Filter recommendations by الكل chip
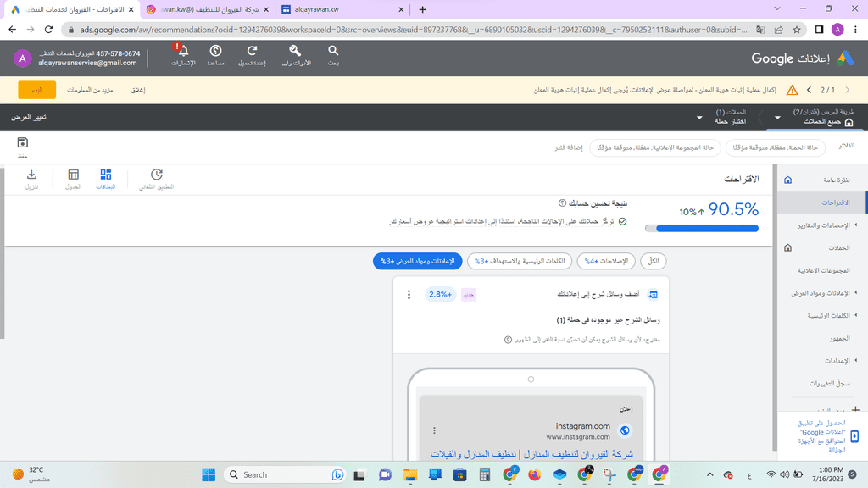 pos(654,261)
